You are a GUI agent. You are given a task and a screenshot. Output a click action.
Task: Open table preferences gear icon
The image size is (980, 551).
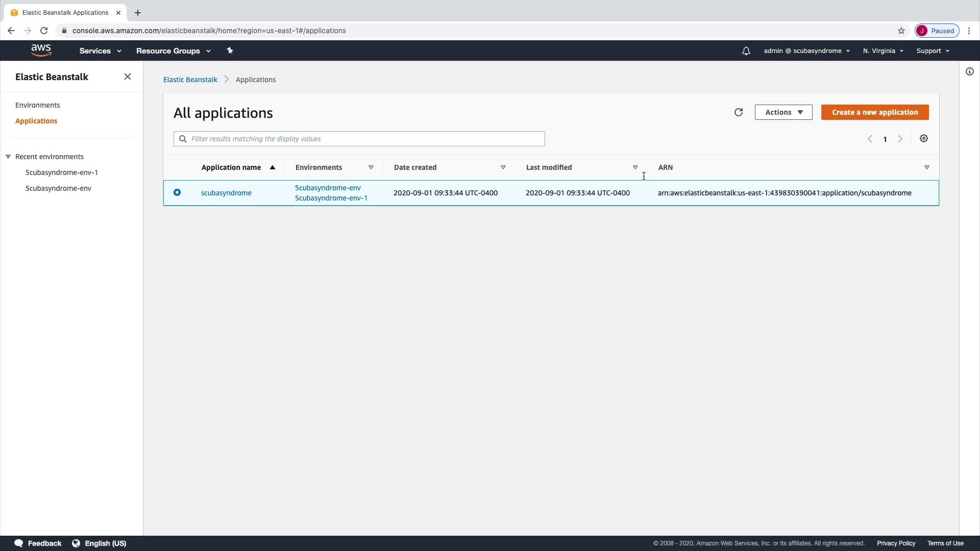(x=923, y=139)
